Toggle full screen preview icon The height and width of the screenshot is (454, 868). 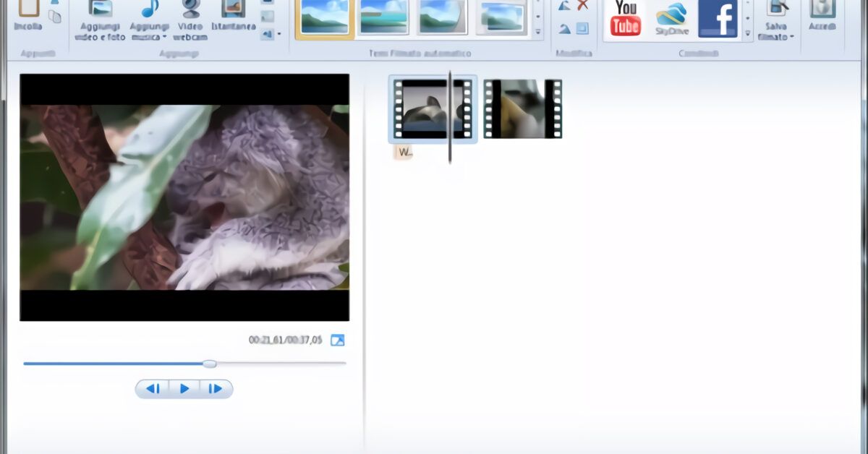pyautogui.click(x=337, y=340)
